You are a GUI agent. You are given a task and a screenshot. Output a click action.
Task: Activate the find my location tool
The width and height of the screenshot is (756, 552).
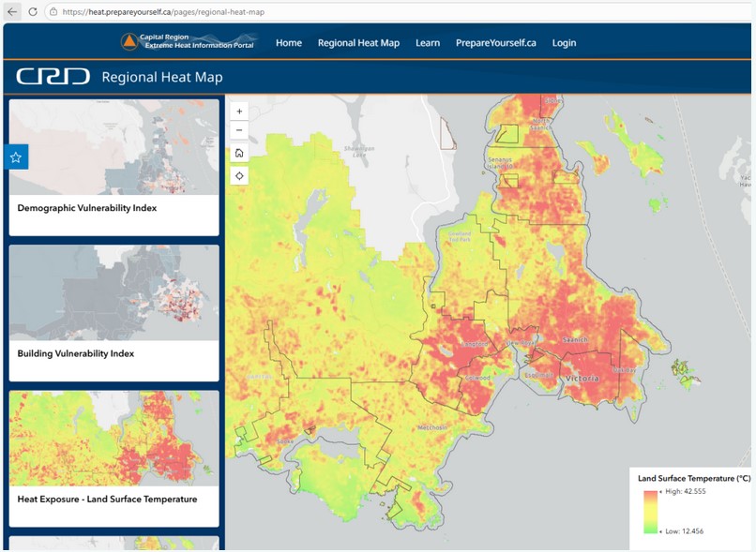tap(239, 175)
